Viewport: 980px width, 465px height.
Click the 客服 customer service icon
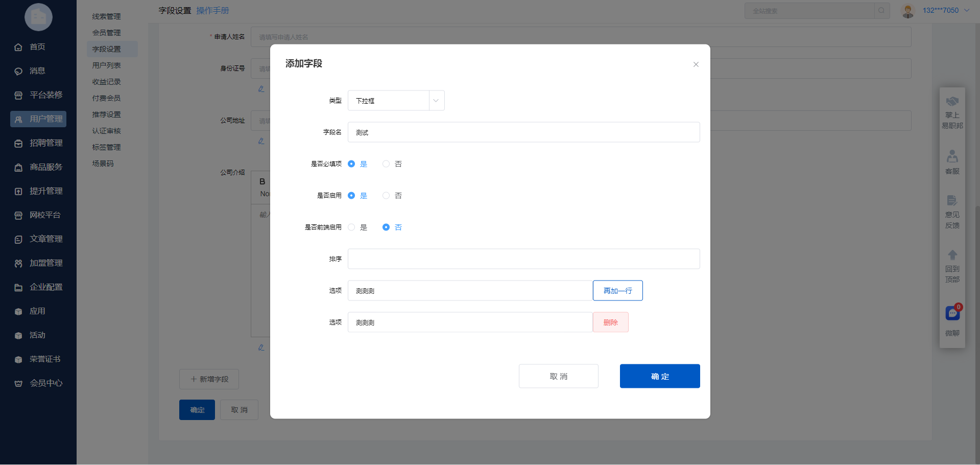(x=952, y=156)
